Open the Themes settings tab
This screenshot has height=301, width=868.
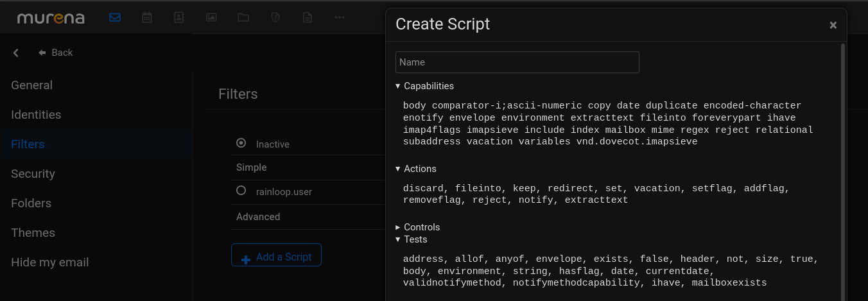click(96, 233)
